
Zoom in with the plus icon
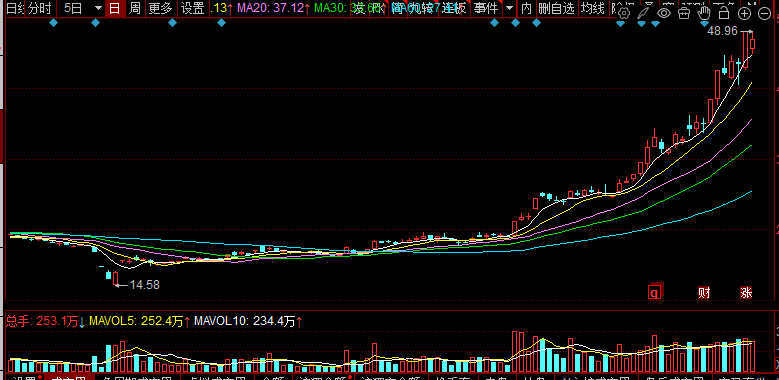coord(745,13)
